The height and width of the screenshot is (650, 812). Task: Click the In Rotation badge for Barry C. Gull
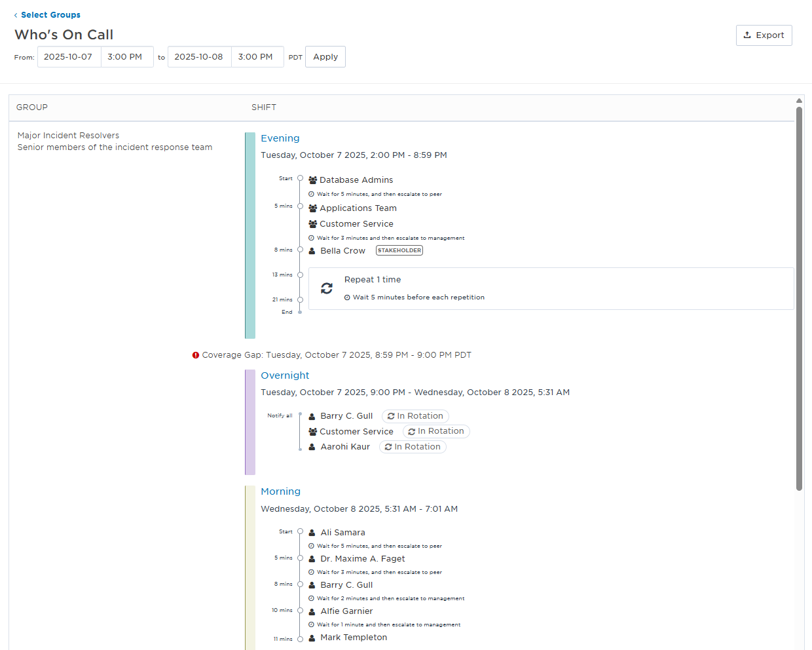click(415, 416)
